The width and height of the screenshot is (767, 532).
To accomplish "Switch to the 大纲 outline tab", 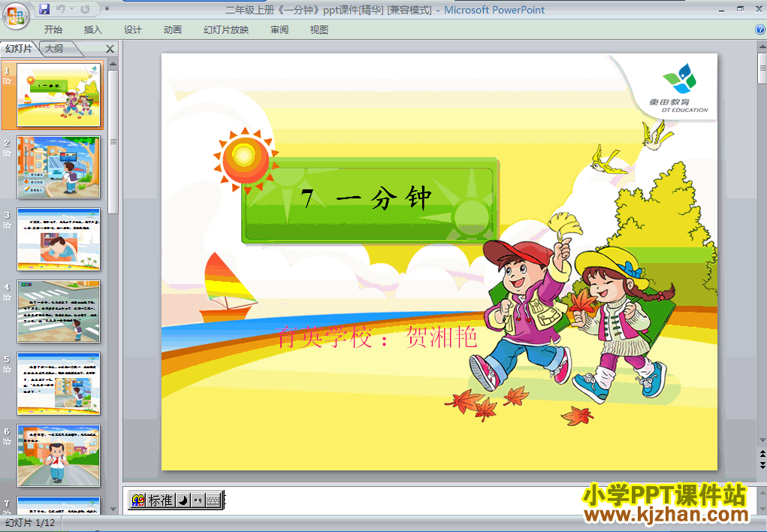I will click(x=54, y=48).
